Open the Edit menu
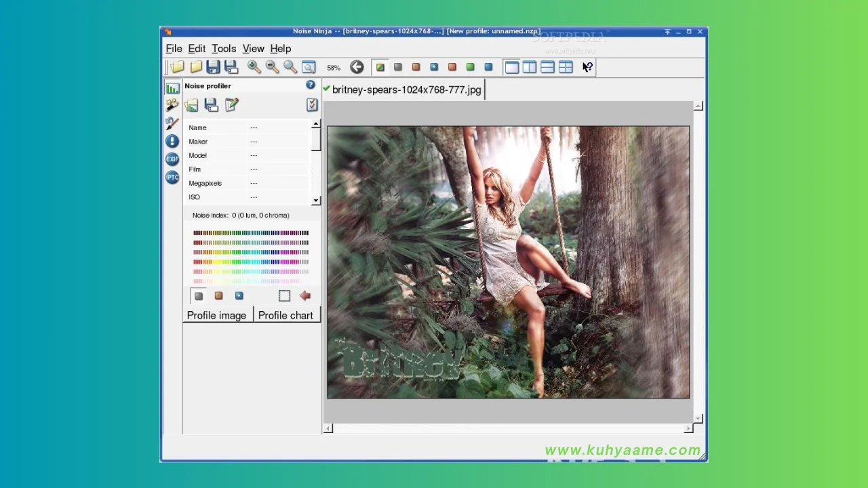868x488 pixels. pyautogui.click(x=197, y=49)
